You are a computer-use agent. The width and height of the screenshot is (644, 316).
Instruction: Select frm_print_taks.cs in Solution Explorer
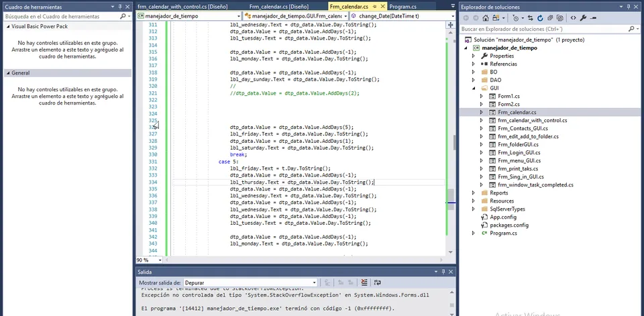click(518, 168)
